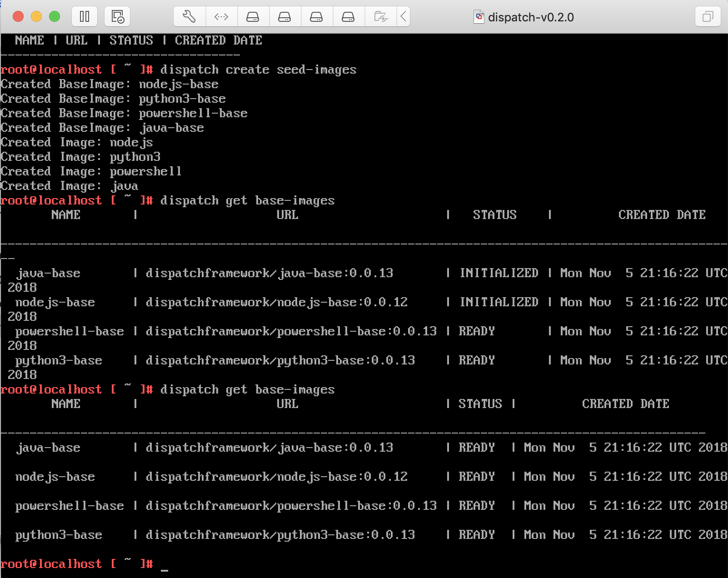Click the 'Created Image: python3' line
Image resolution: width=728 pixels, height=578 pixels.
click(x=80, y=157)
